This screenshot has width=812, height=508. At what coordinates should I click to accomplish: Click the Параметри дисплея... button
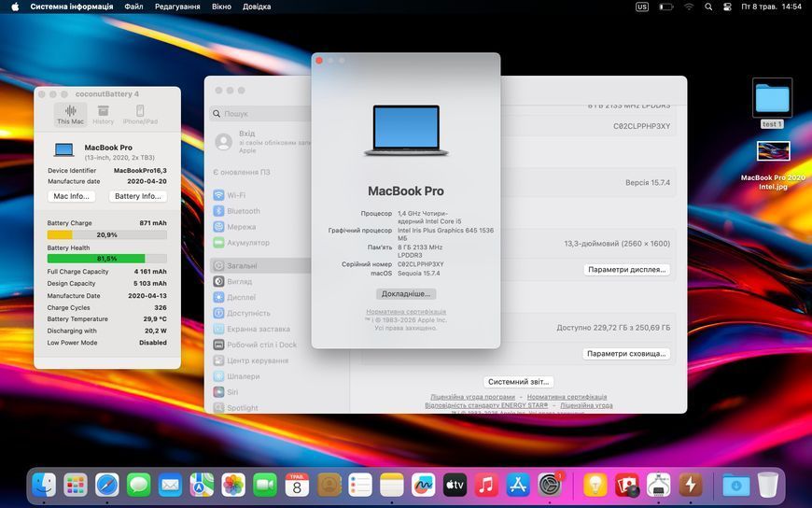point(626,270)
